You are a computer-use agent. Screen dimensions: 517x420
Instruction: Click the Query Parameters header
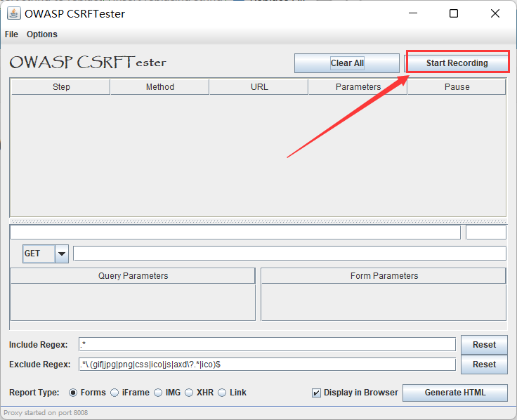pos(133,276)
